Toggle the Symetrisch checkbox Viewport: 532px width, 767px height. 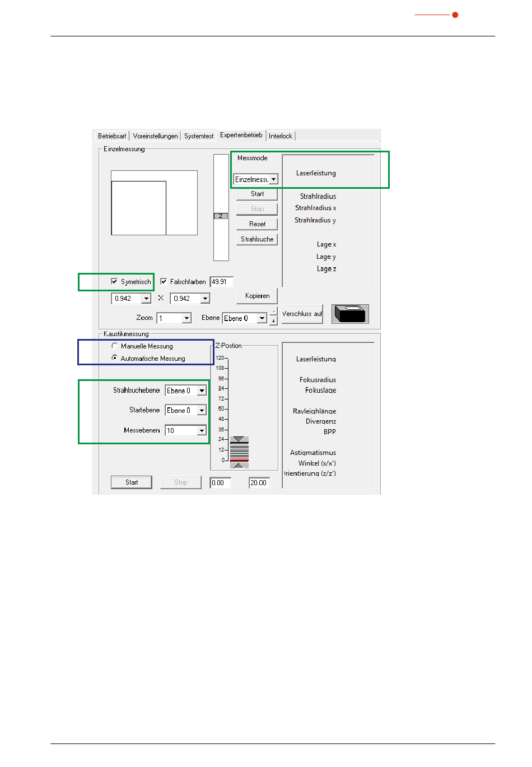coord(114,282)
